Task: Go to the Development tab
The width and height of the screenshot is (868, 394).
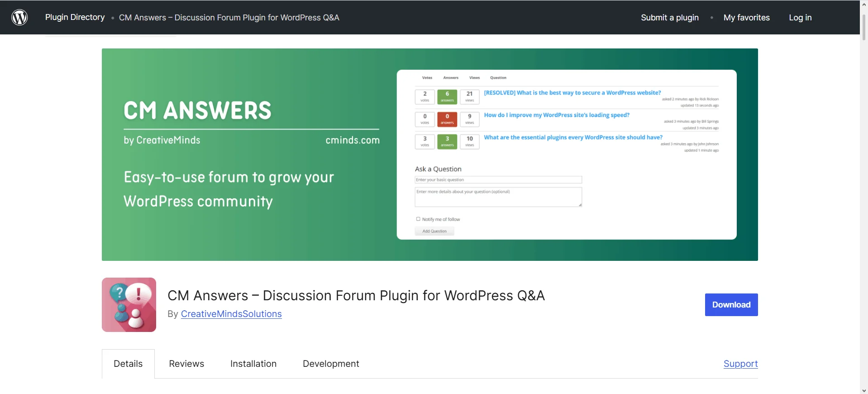Action: [331, 364]
